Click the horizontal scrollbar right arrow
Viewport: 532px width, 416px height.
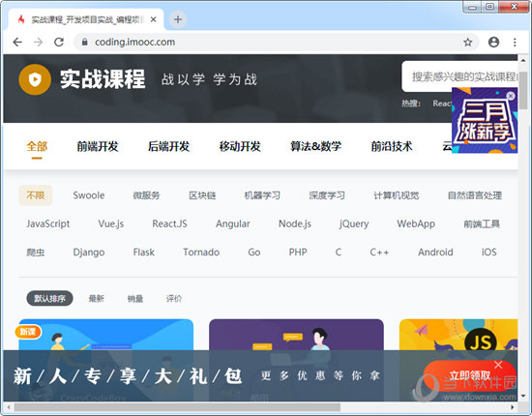click(x=513, y=407)
